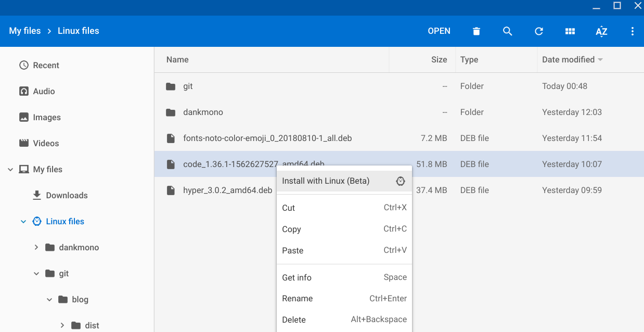Collapse the My files tree chevron
The width and height of the screenshot is (644, 332).
10,169
